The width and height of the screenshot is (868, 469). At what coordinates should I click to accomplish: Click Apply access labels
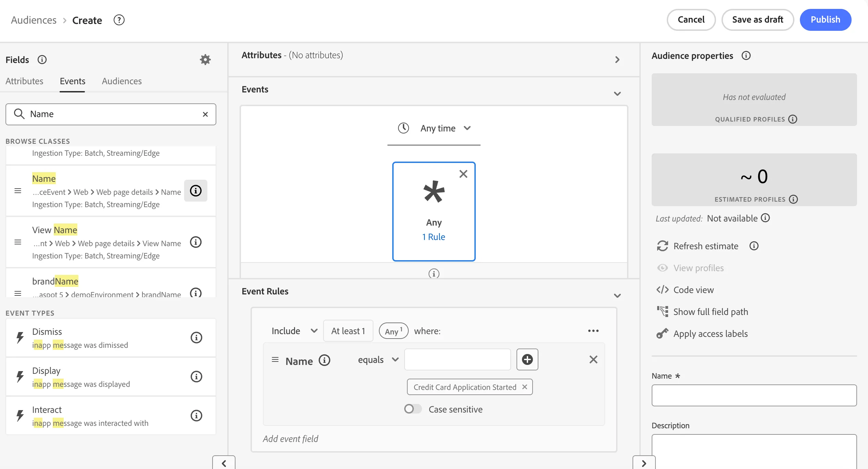702,334
